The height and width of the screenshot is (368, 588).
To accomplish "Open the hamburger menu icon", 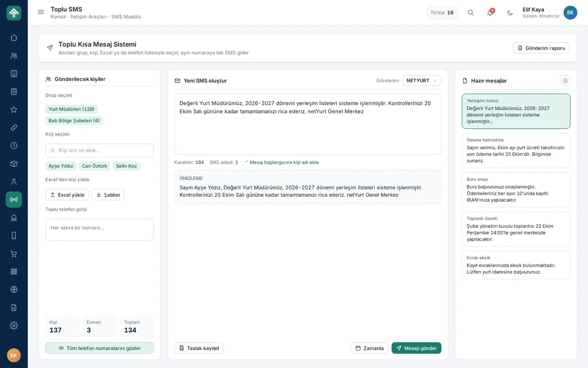I will [41, 12].
